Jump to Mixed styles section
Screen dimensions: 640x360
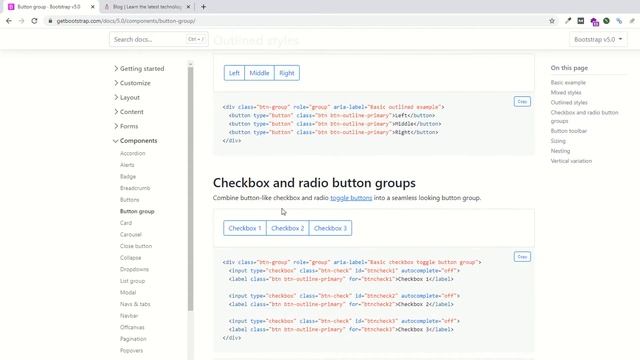coord(566,93)
